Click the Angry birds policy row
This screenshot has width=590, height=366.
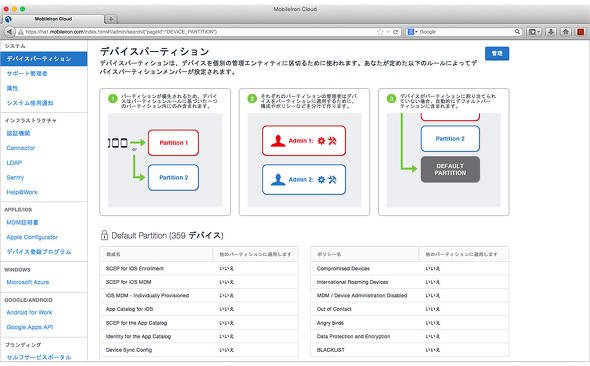pyautogui.click(x=410, y=323)
